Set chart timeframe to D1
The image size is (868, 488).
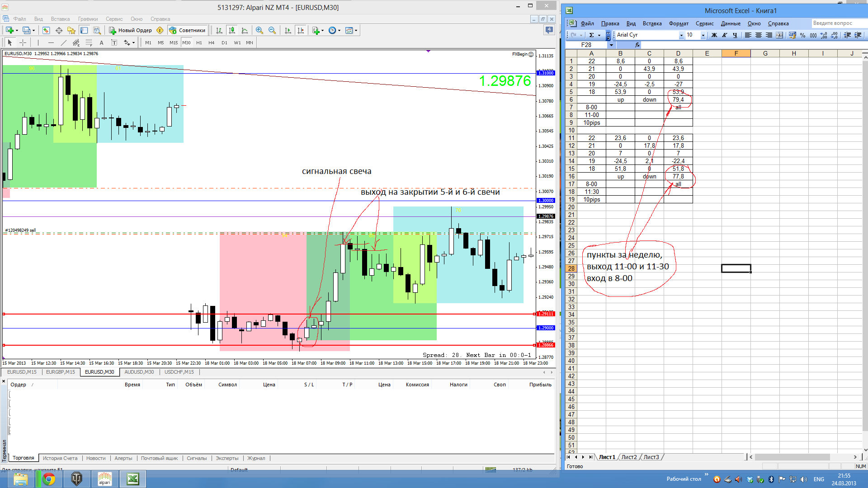coord(224,42)
